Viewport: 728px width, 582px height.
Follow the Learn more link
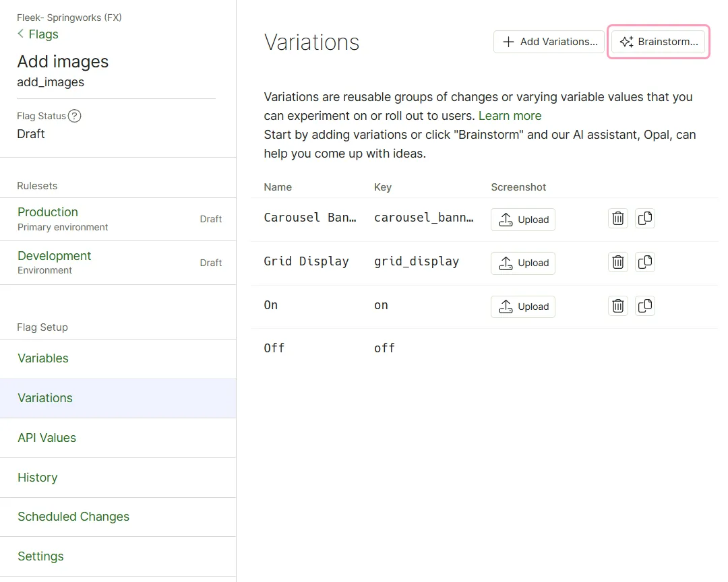coord(510,116)
